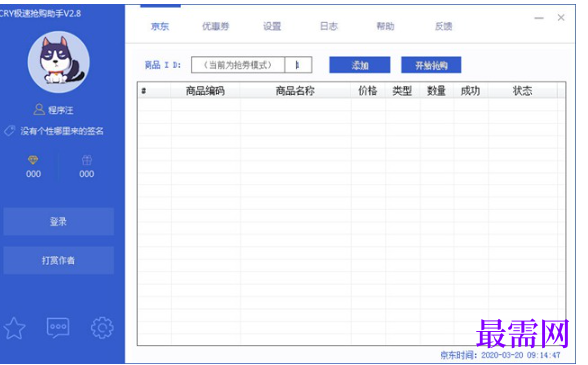The image size is (588, 365).
Task: Click the 添加 add button
Action: (x=359, y=65)
